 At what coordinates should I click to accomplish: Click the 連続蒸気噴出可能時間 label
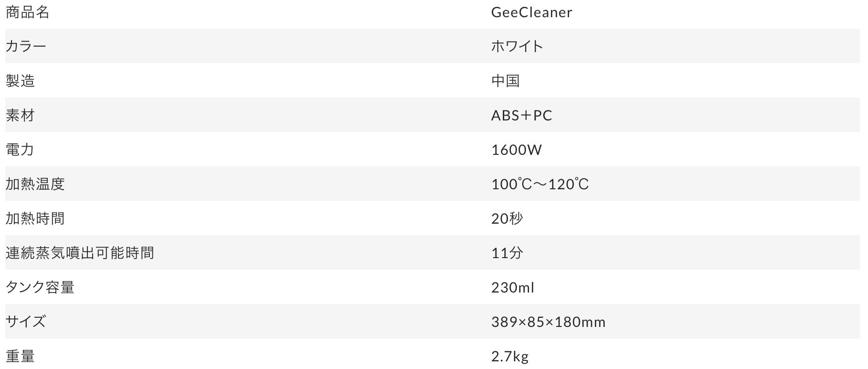[x=80, y=253]
